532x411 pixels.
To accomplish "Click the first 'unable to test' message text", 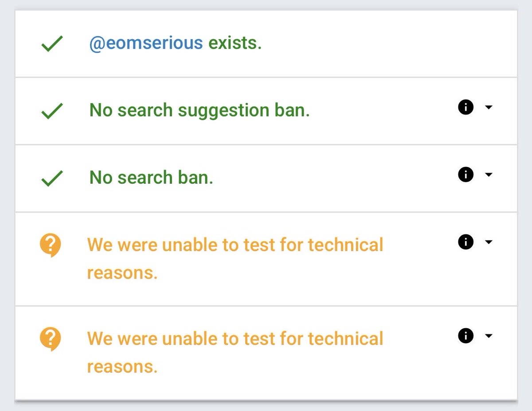I will (235, 245).
